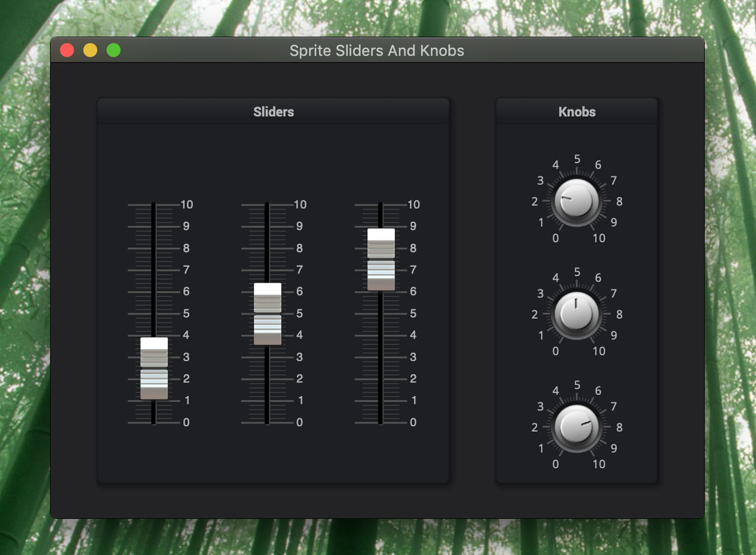Click the 0 label beside the middle knob
This screenshot has width=756, height=555.
(555, 351)
